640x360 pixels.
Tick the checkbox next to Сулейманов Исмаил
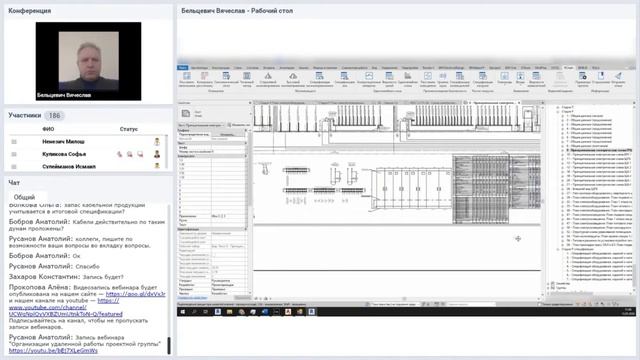[x=14, y=167]
